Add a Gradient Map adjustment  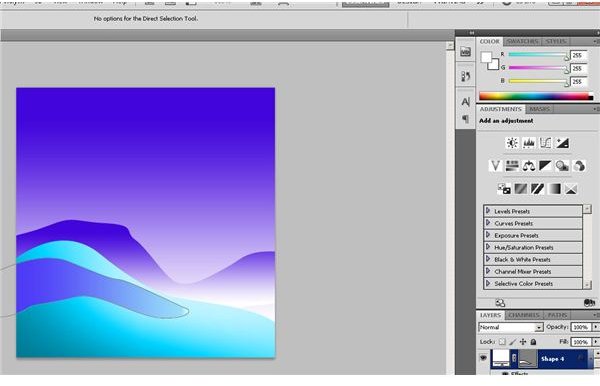554,189
